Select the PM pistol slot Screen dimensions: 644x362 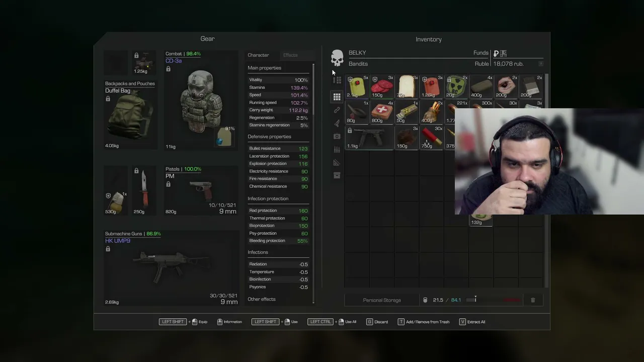[201, 191]
